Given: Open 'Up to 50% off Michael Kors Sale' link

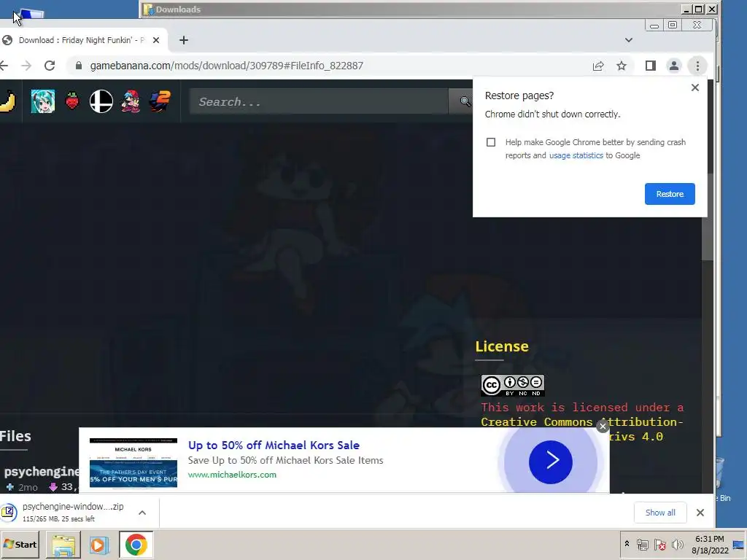Looking at the screenshot, I should tap(274, 446).
